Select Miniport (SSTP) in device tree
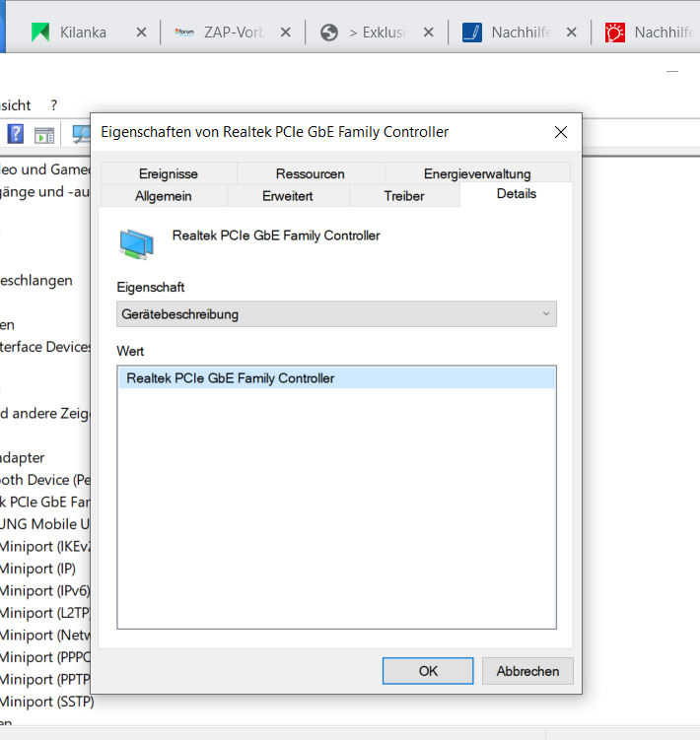This screenshot has height=740, width=700. tap(46, 702)
